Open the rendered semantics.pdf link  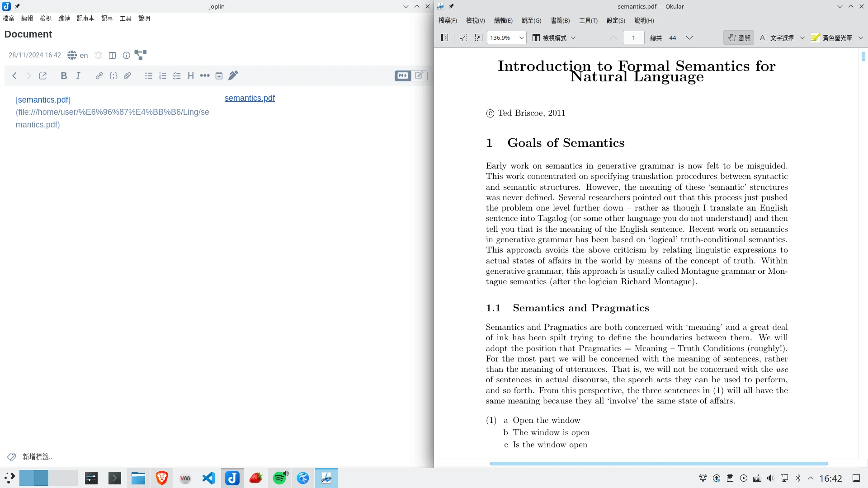pos(250,98)
